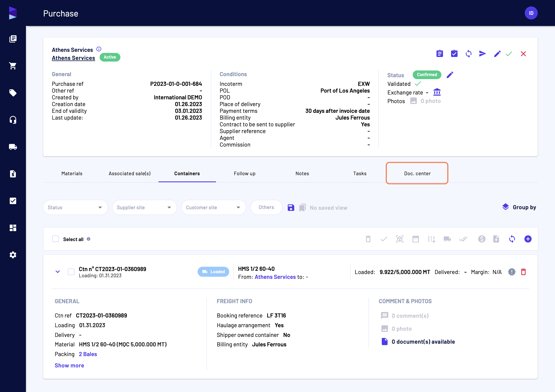Click the underlined Athens Services link

click(73, 58)
